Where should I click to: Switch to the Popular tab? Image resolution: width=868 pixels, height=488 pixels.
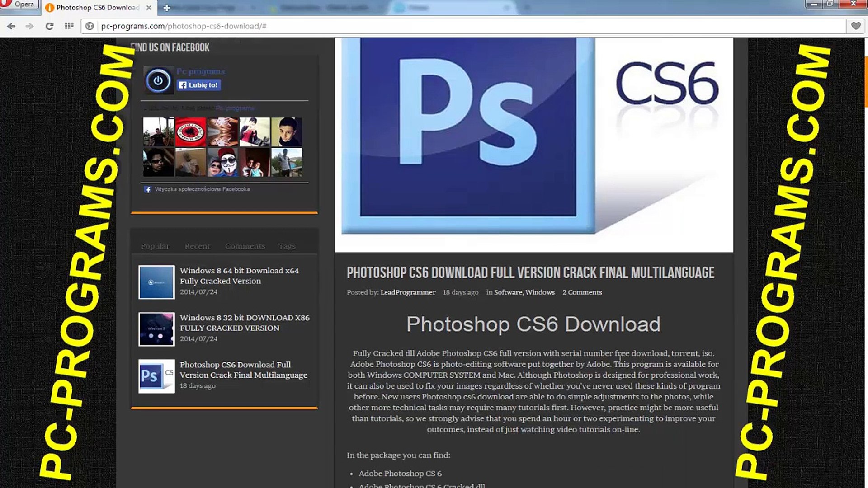pyautogui.click(x=155, y=246)
